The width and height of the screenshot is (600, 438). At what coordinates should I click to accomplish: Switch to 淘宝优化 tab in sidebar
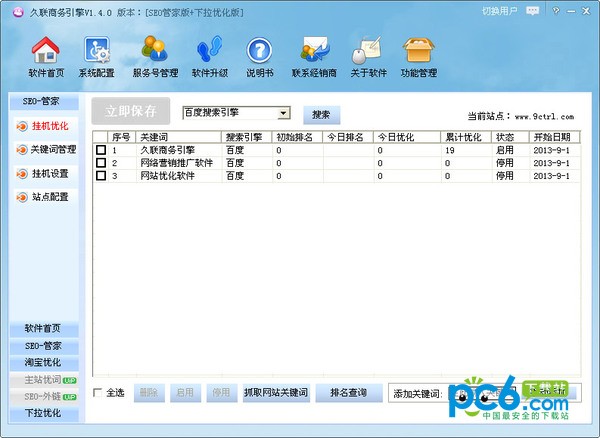pos(44,362)
